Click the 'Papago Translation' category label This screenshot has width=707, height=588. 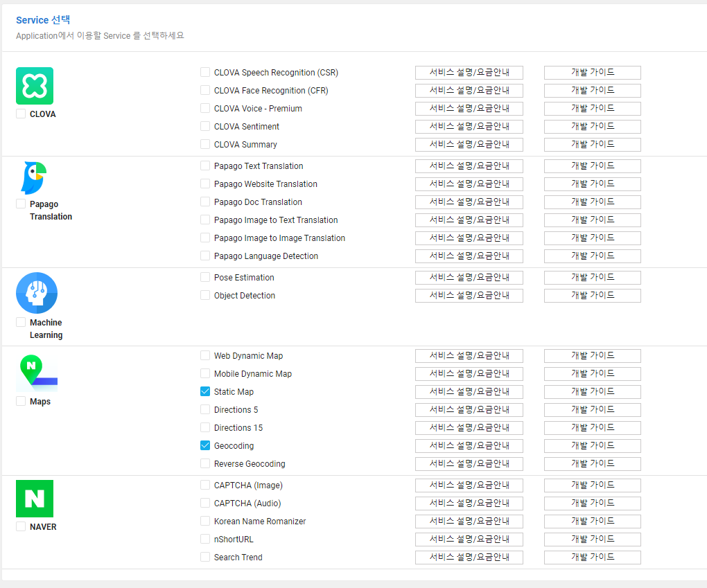51,211
